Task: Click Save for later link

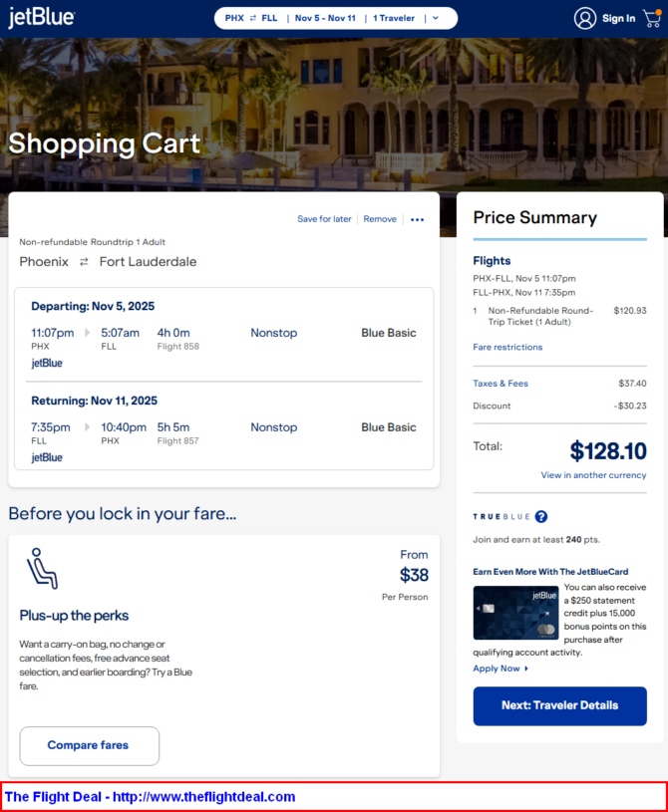Action: coord(324,219)
